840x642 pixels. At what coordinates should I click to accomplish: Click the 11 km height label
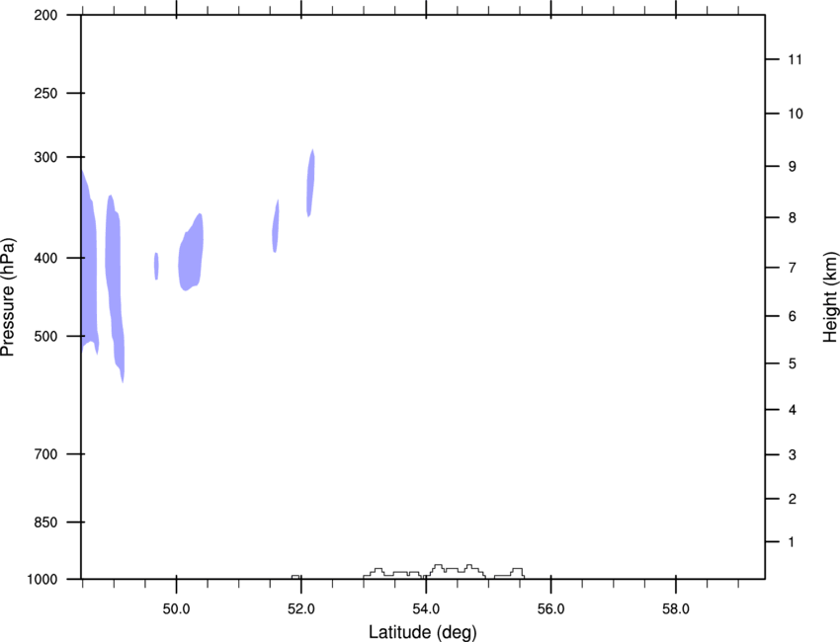coord(795,59)
